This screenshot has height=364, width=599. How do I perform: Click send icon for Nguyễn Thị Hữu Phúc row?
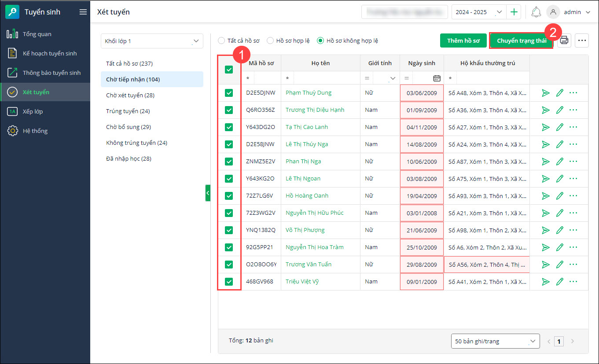(546, 213)
